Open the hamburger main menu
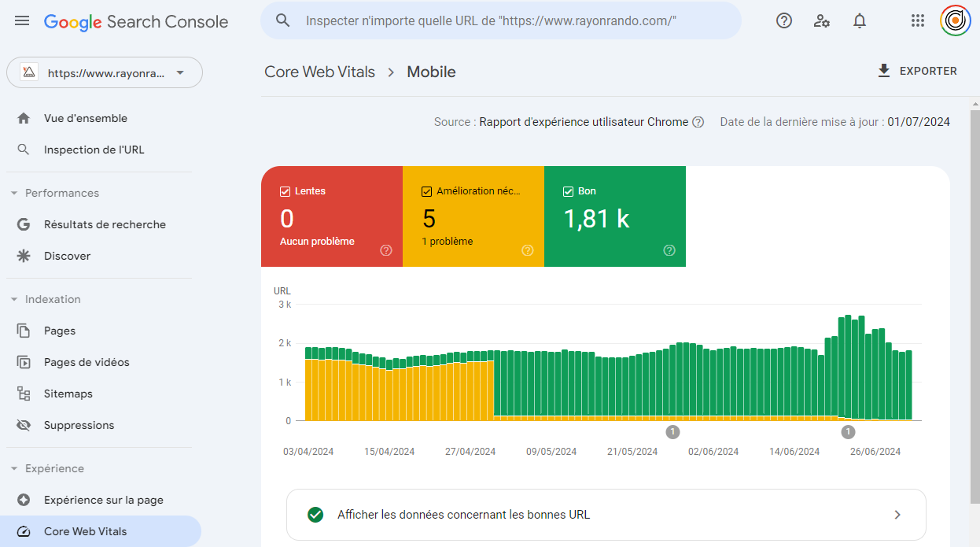 [22, 20]
